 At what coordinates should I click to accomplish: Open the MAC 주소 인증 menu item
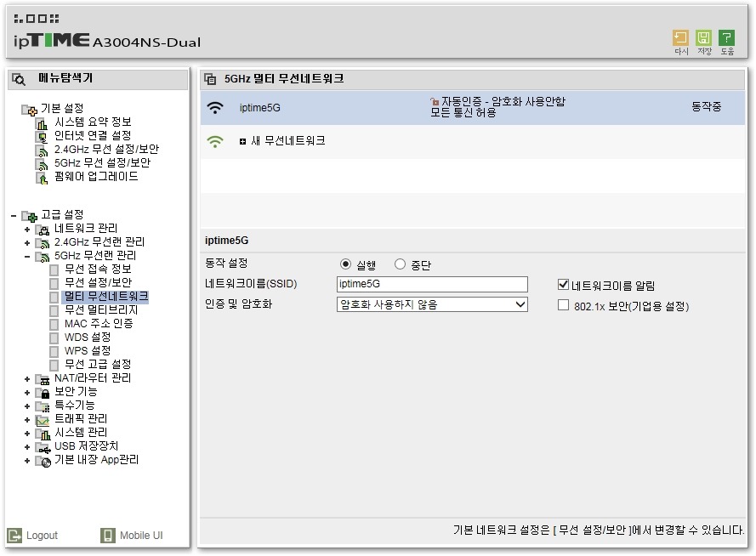click(99, 323)
